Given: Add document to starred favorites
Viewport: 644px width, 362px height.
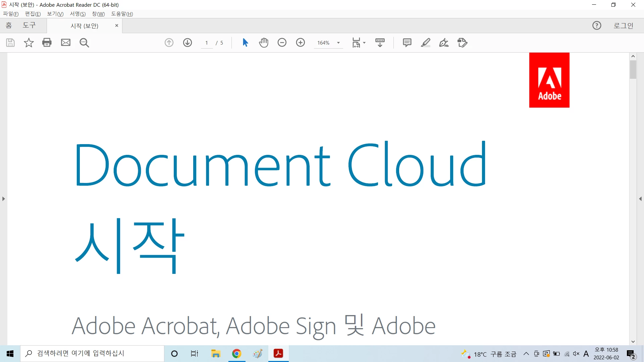Looking at the screenshot, I should coord(29,43).
